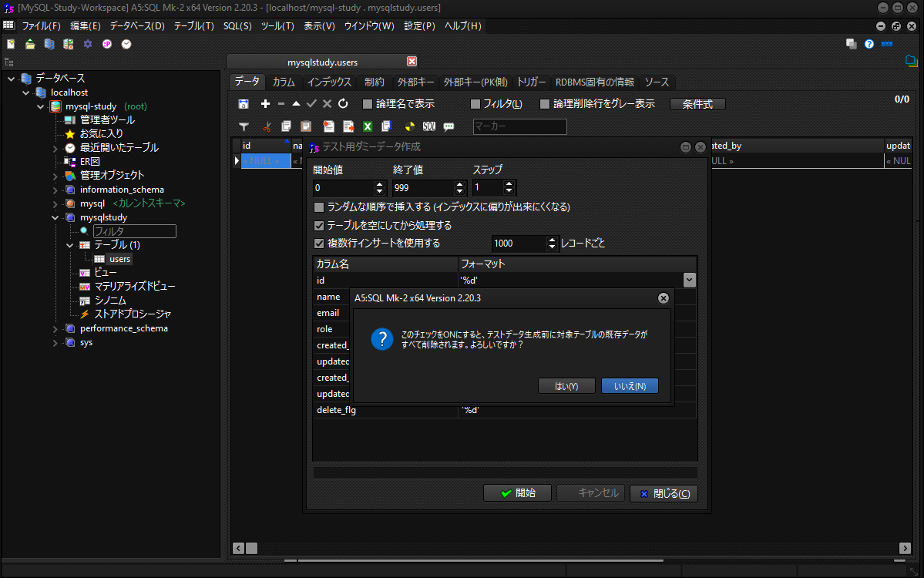Viewport: 924px width, 578px height.
Task: Select the users table in tree
Action: 119,259
